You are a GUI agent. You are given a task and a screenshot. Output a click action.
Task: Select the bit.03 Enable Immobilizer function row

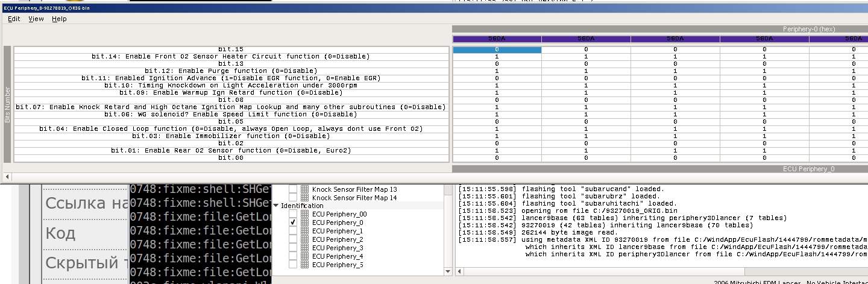(231, 136)
